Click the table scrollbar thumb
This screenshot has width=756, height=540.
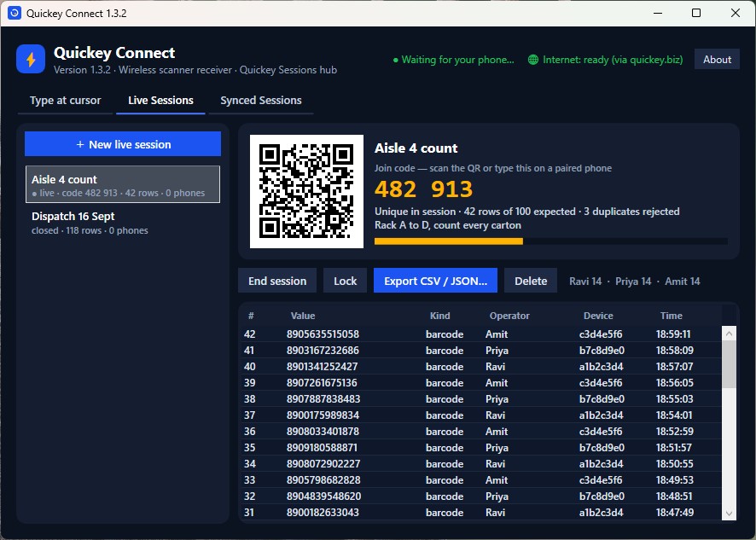[x=729, y=364]
